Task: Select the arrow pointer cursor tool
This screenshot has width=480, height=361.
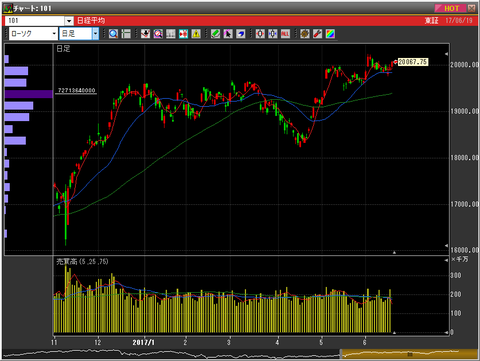Action: point(228,34)
